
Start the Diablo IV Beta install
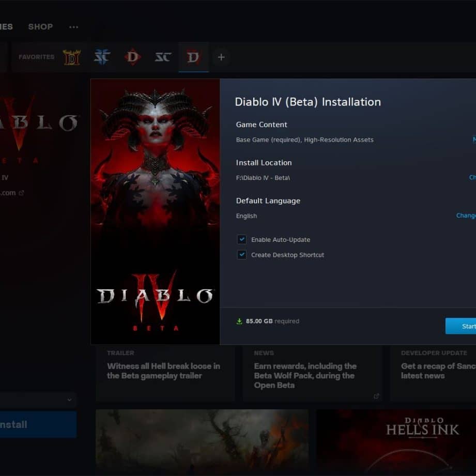pyautogui.click(x=460, y=326)
